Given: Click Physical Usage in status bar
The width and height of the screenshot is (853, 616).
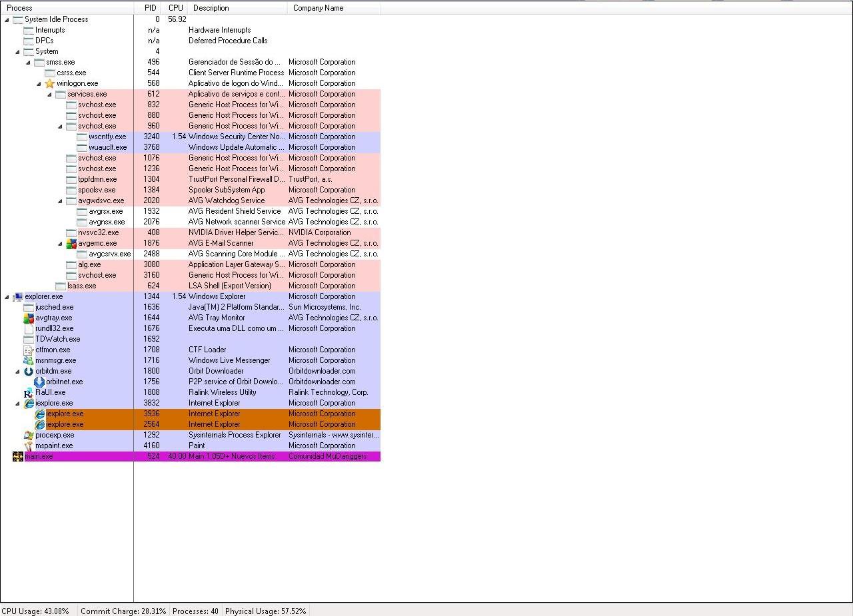Looking at the screenshot, I should (x=266, y=611).
